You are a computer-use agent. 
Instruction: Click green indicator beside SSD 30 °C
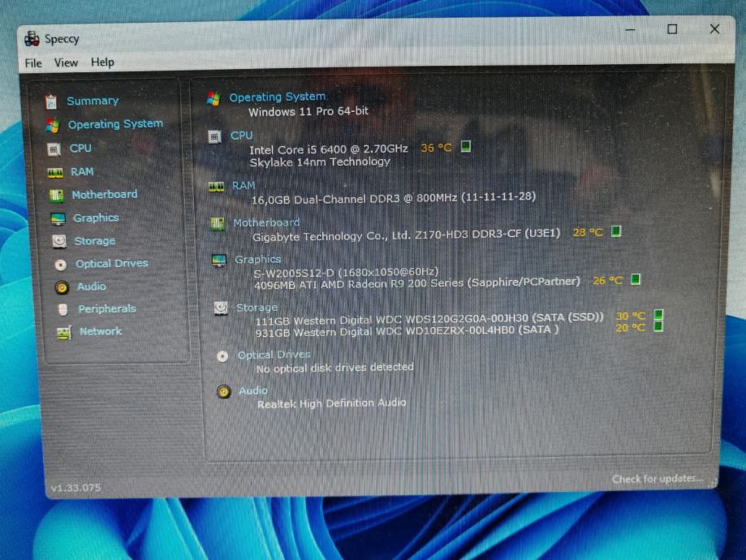coord(659,315)
